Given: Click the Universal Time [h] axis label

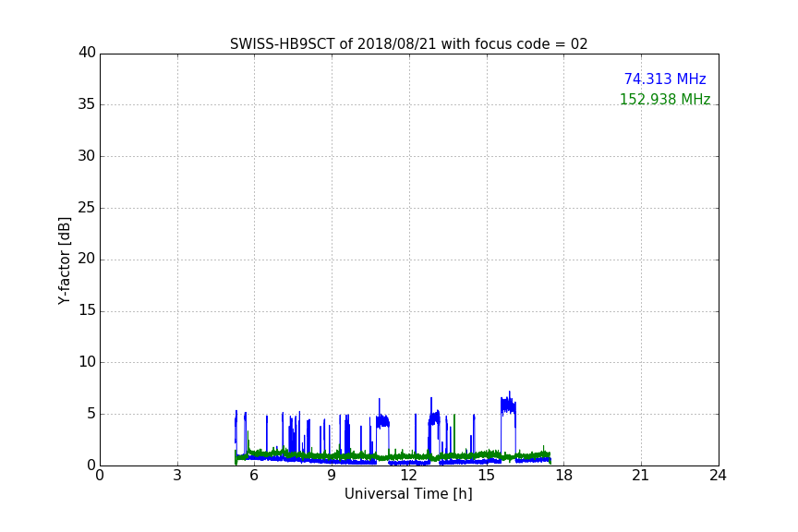Looking at the screenshot, I should pos(408,494).
